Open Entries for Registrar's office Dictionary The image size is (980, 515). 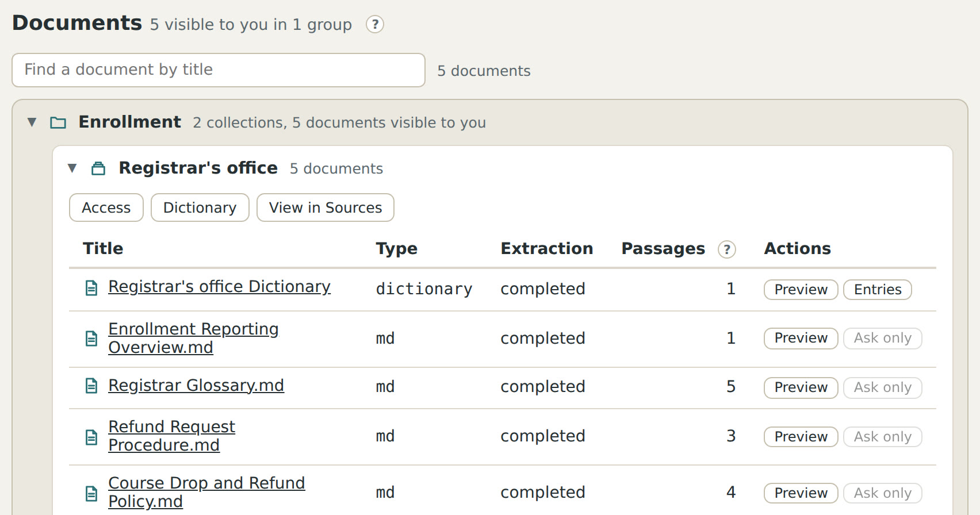click(878, 290)
